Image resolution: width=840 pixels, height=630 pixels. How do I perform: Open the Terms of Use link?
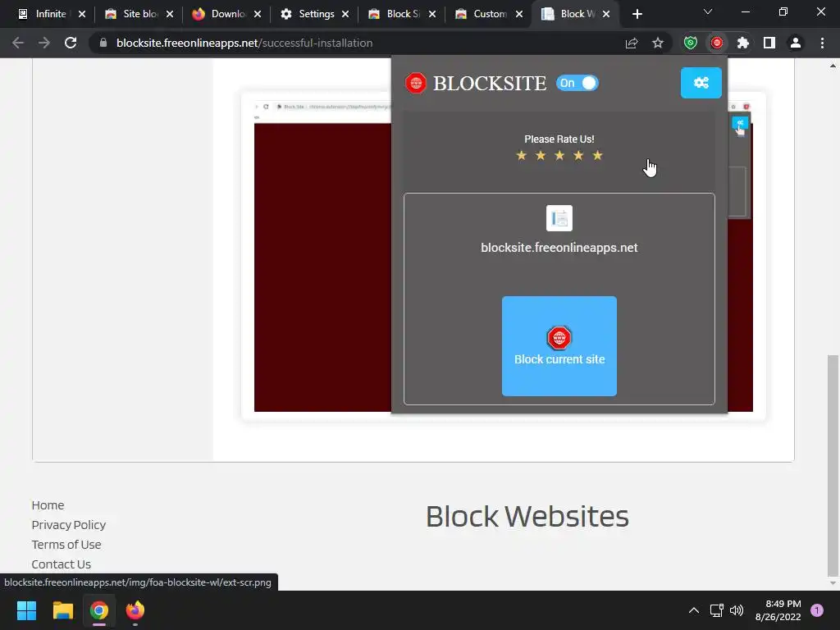(66, 545)
